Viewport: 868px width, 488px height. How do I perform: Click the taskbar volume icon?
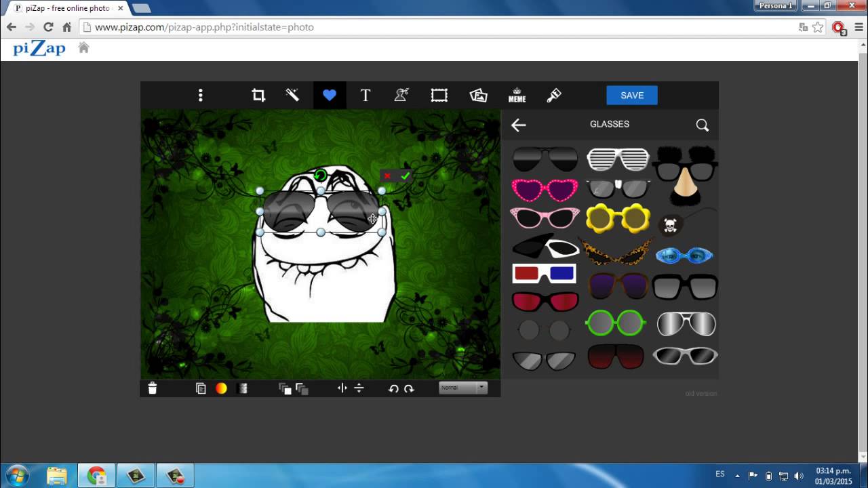[x=799, y=476]
